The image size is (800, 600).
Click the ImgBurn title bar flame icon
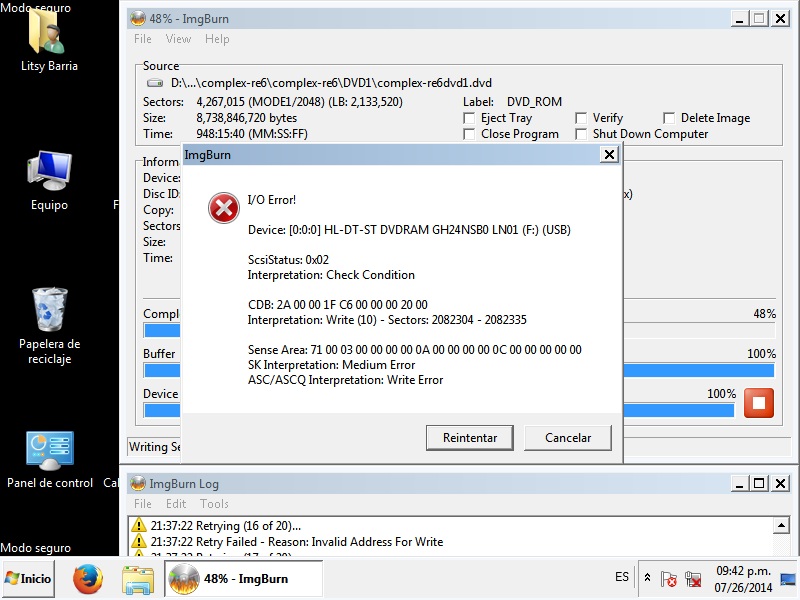(x=138, y=19)
